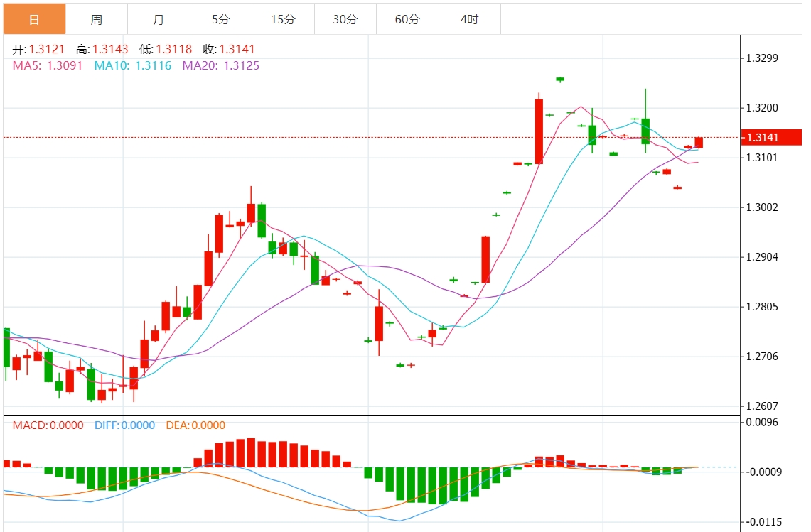Screen dimensions: 811x532
Task: Click the 高: 1.3143 high price
Action: pyautogui.click(x=102, y=49)
